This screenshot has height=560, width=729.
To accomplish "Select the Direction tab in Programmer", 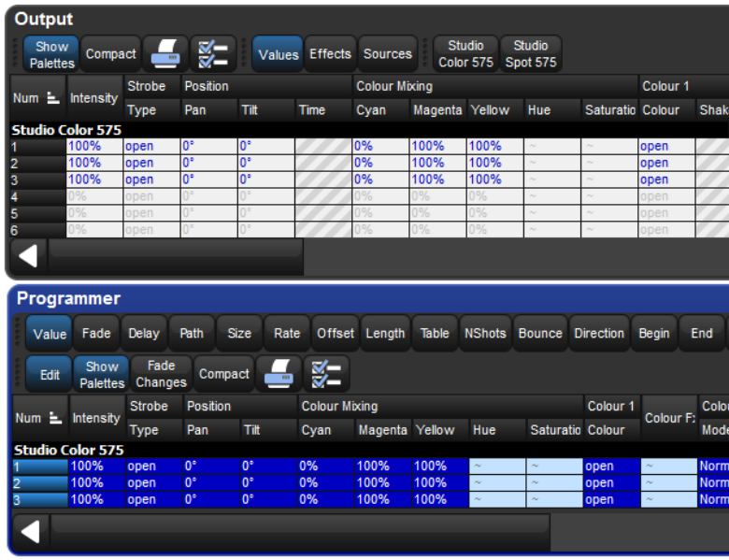I will point(599,334).
